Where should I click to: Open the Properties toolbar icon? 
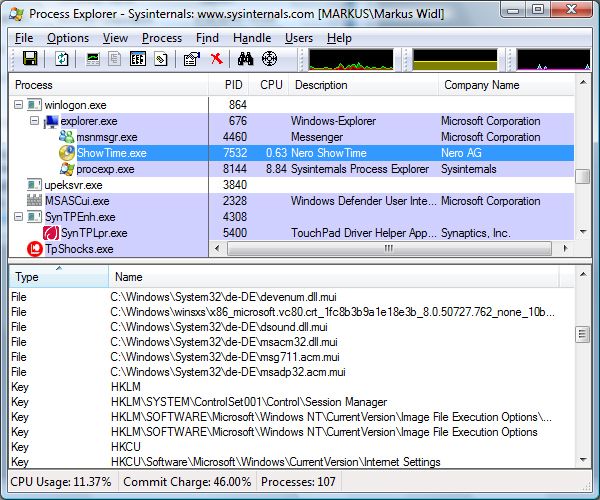192,59
